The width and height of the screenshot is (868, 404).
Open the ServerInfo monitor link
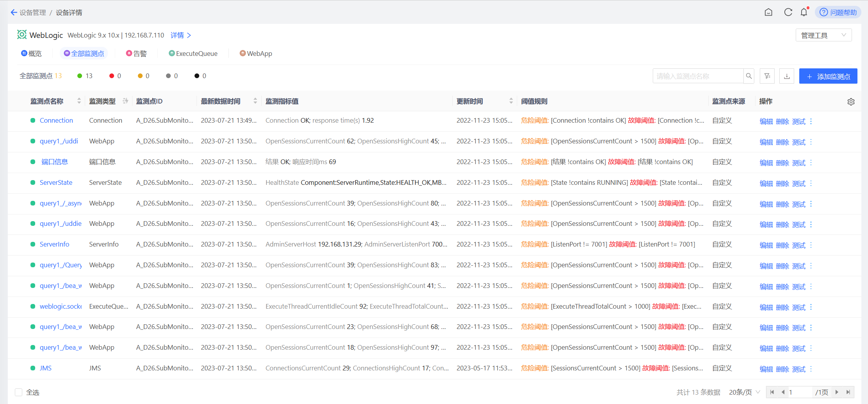[54, 244]
